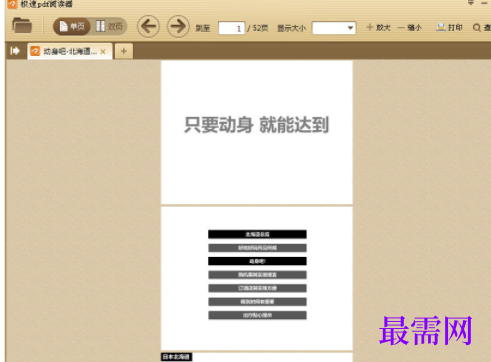Click the last gray contents bar

point(257,315)
